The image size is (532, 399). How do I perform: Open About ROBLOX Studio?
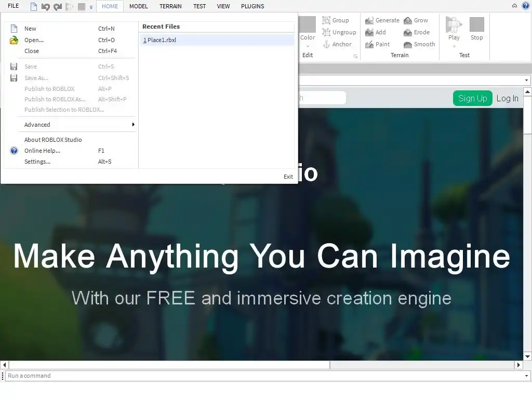[x=71, y=140]
